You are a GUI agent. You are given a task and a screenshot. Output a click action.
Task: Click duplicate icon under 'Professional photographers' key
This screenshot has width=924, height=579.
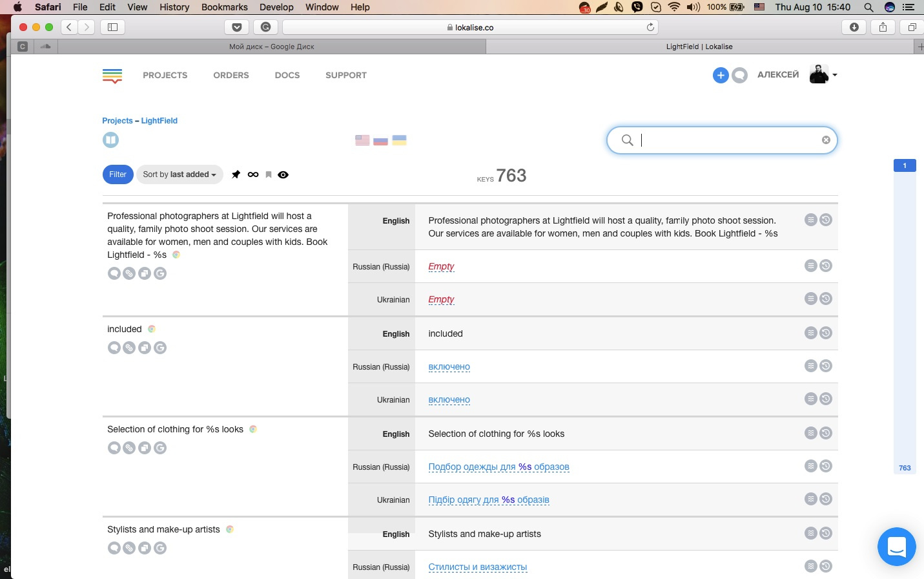145,273
